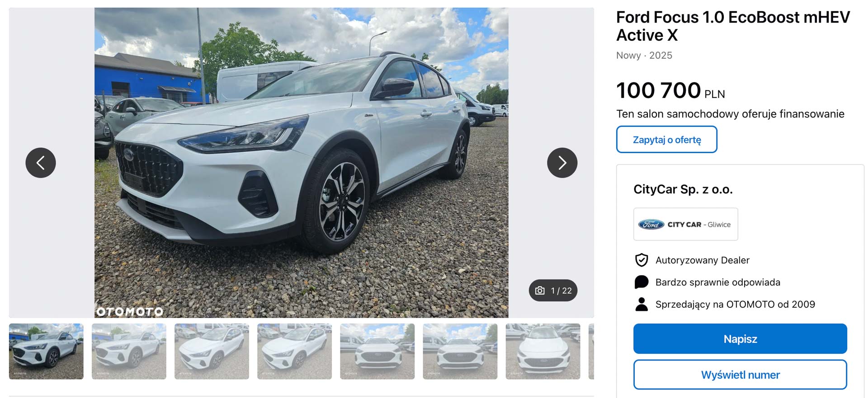Select the first thumbnail of the white Ford
The width and height of the screenshot is (868, 398).
pos(46,351)
